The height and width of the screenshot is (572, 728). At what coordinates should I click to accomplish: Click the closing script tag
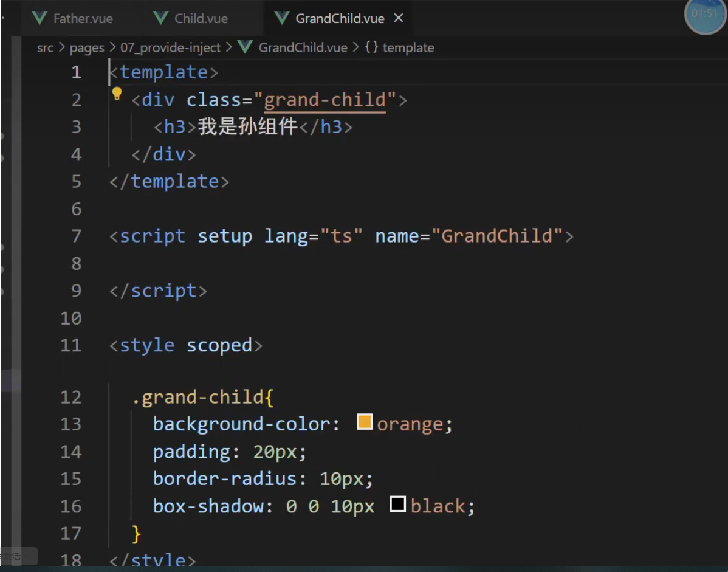(x=158, y=291)
